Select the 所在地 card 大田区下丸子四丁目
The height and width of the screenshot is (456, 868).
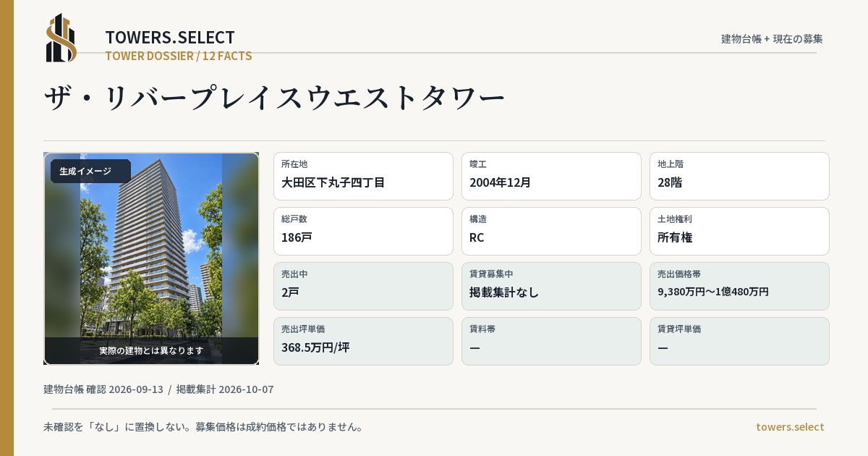(363, 176)
